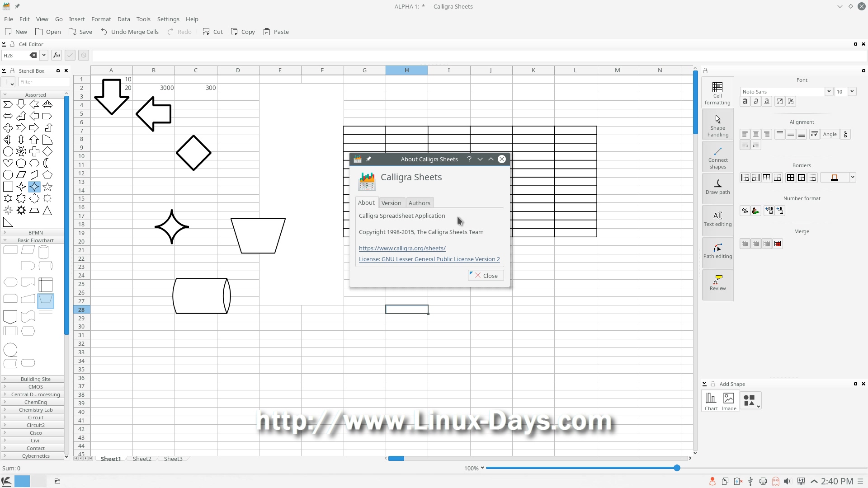The image size is (868, 488).
Task: Apply border to all cell edges
Action: coord(791,178)
